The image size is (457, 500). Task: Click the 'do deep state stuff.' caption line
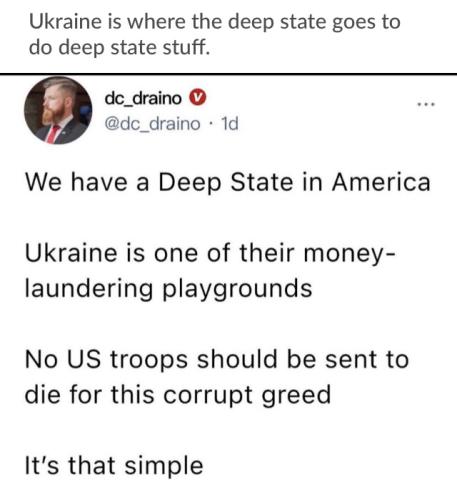(119, 48)
